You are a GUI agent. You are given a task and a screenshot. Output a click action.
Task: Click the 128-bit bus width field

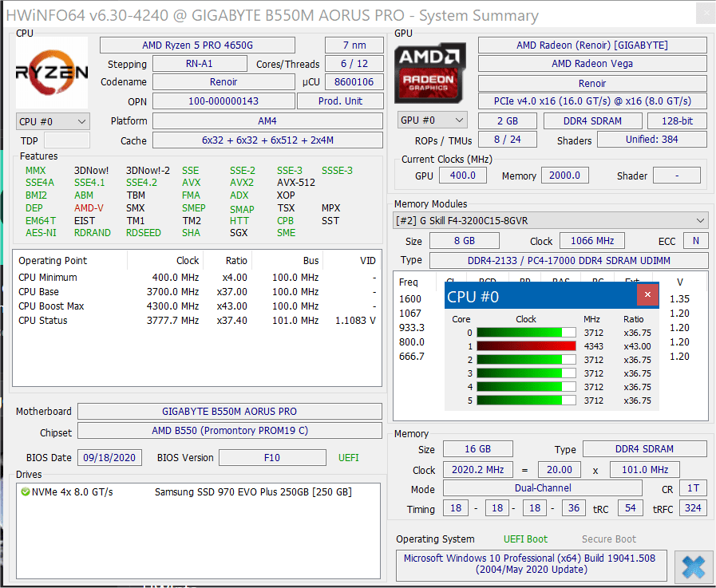point(677,121)
